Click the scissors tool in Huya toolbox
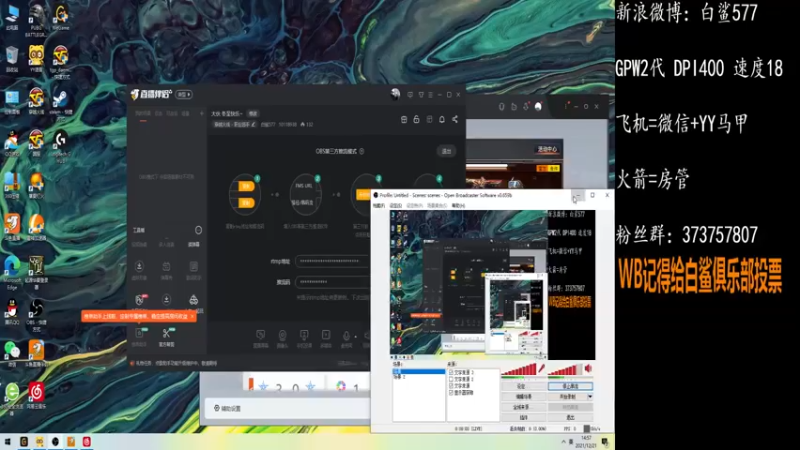The width and height of the screenshot is (800, 450). tap(166, 334)
